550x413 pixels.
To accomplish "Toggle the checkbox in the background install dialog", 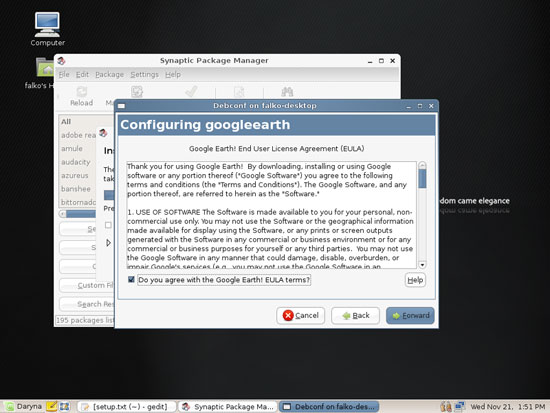I will click(x=108, y=225).
